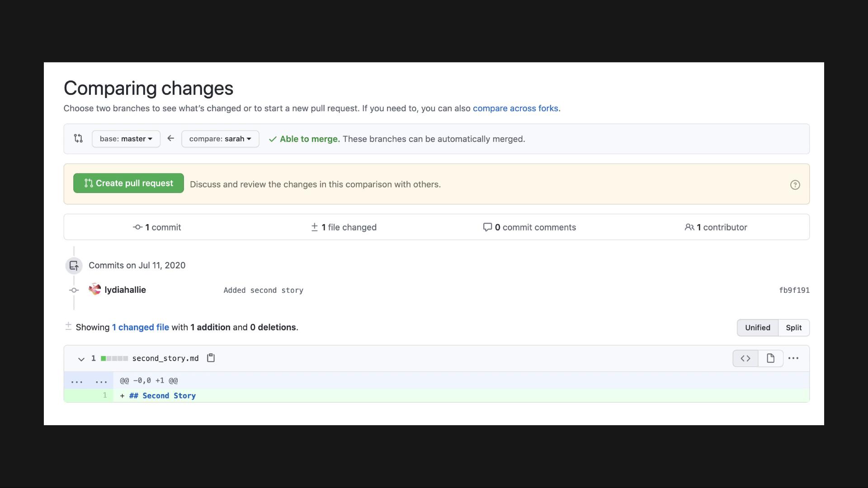Open commit hash fb9f191

point(794,290)
